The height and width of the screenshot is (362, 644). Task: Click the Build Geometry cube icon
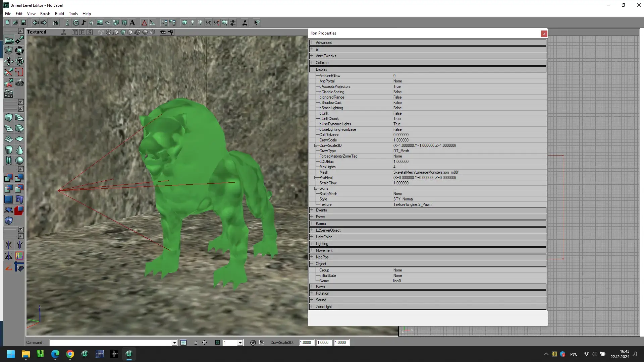[184, 22]
